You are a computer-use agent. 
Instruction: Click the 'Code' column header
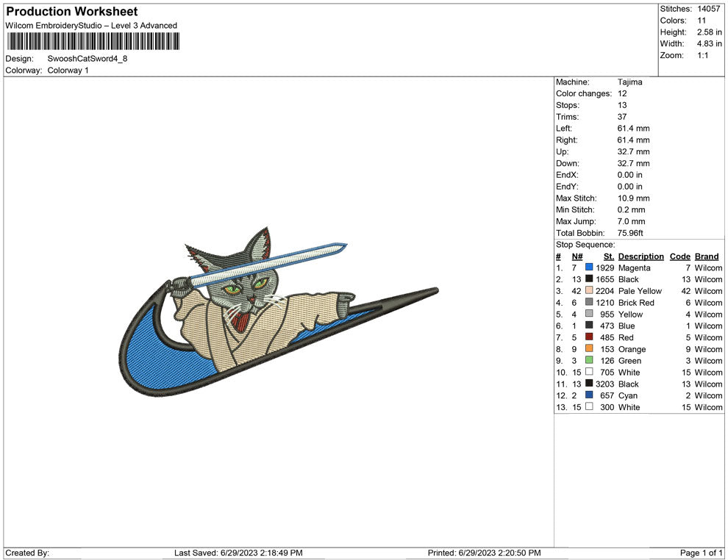click(x=680, y=256)
